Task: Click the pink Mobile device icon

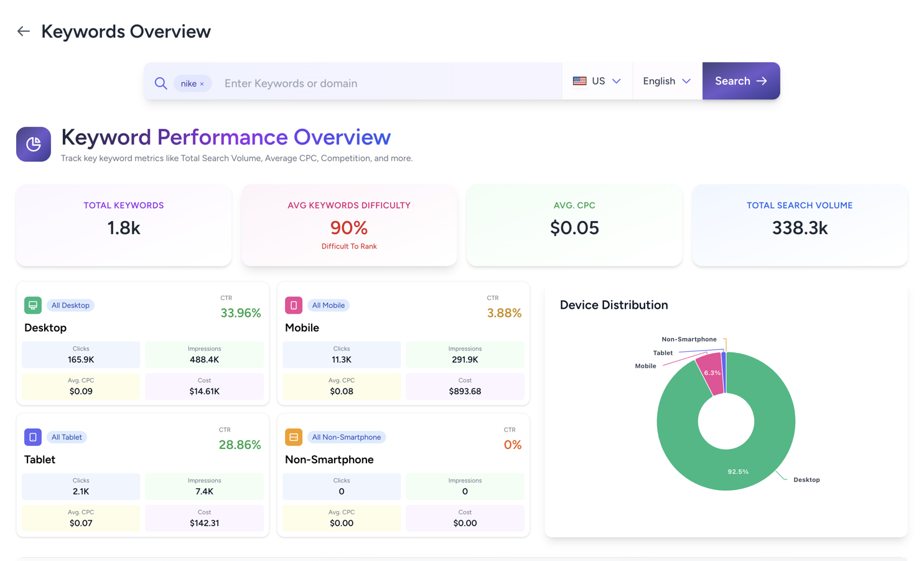Action: [x=294, y=305]
